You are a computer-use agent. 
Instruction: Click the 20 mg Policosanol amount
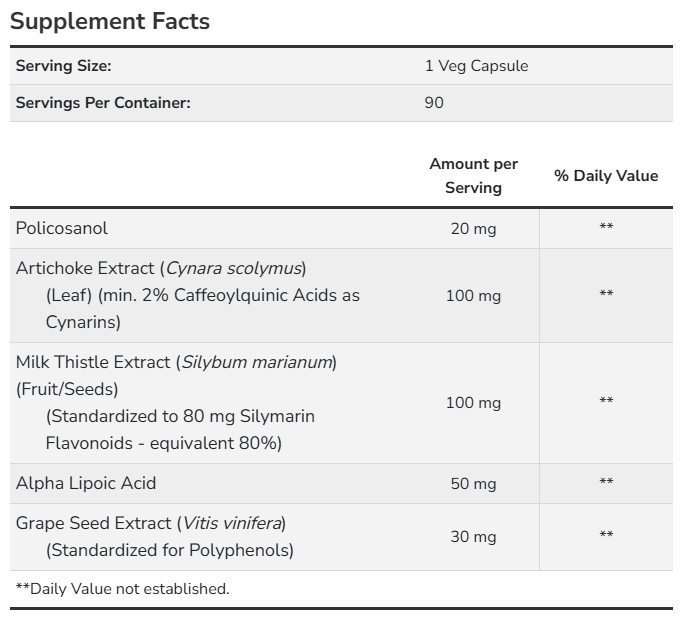pyautogui.click(x=473, y=229)
